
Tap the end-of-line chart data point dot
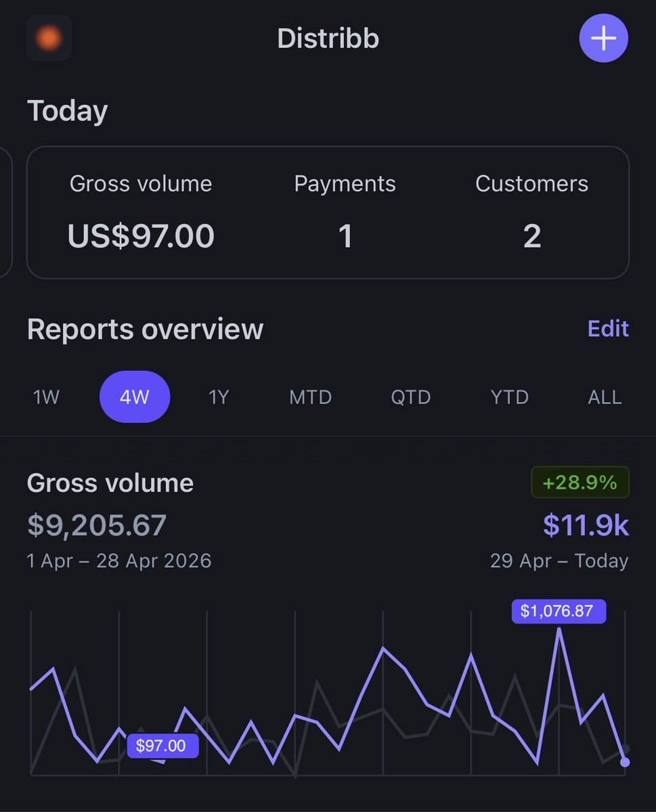click(625, 763)
